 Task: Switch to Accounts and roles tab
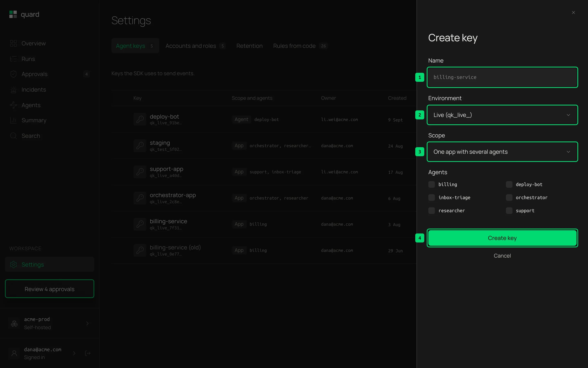pyautogui.click(x=195, y=46)
